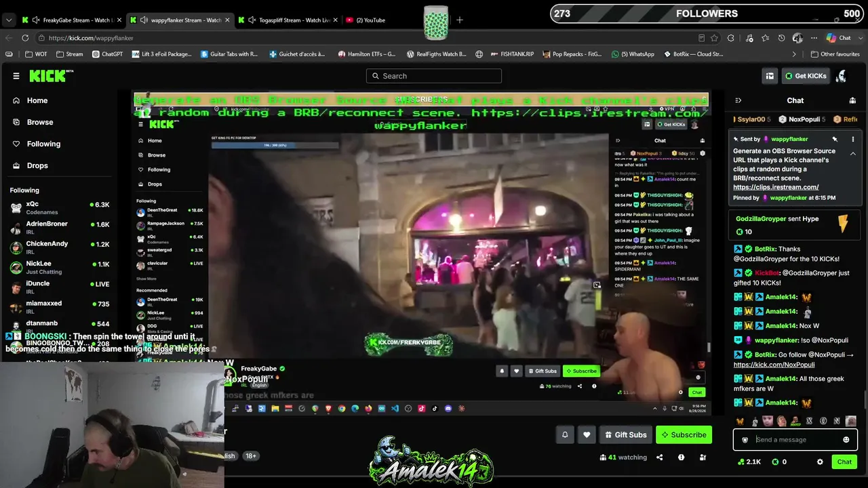The width and height of the screenshot is (868, 488).
Task: Mute the FreakyGabe tab audio icon
Action: tap(36, 20)
